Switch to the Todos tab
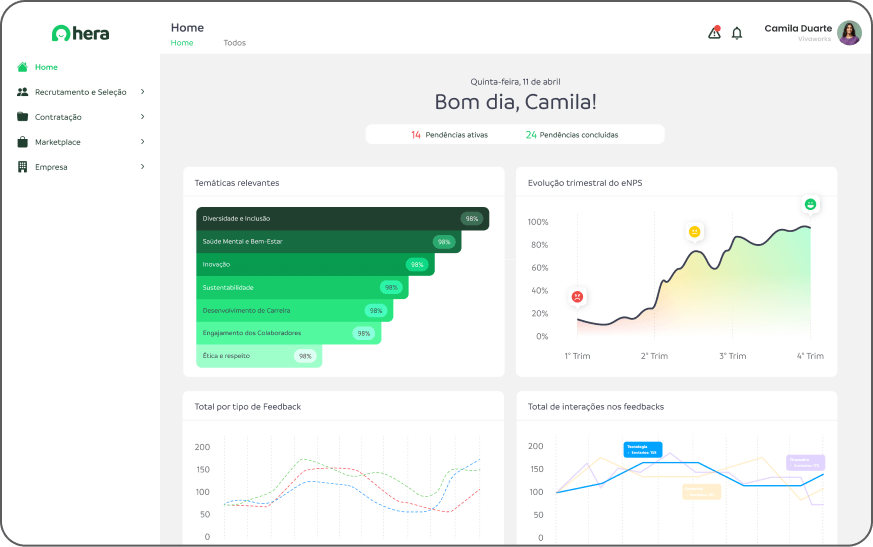The width and height of the screenshot is (873, 547). point(234,43)
